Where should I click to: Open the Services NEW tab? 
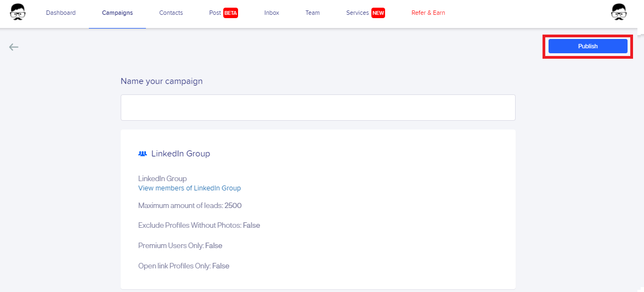(365, 13)
